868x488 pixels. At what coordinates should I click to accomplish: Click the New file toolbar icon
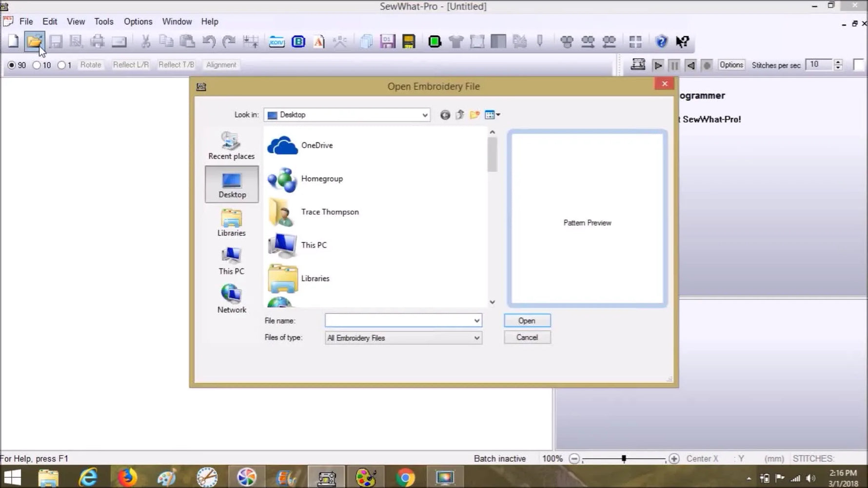tap(13, 41)
